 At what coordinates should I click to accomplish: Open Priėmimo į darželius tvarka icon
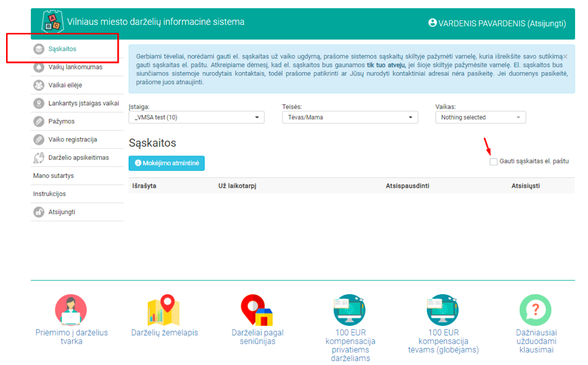(71, 310)
